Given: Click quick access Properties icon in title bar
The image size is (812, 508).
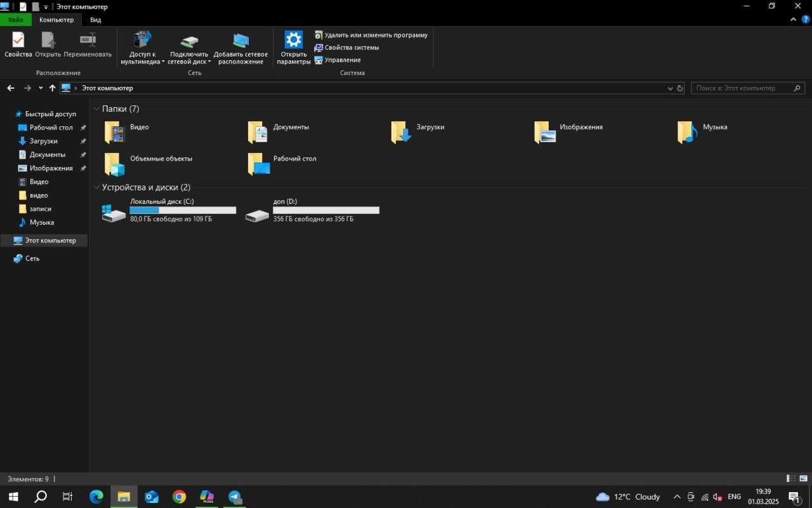Looking at the screenshot, I should pos(23,6).
